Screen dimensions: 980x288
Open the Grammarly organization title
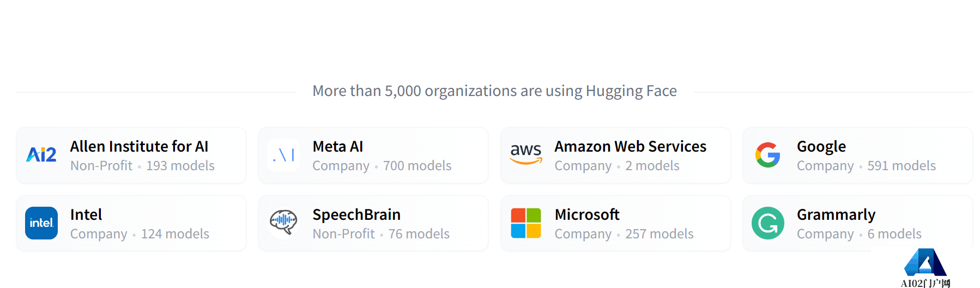tap(836, 214)
